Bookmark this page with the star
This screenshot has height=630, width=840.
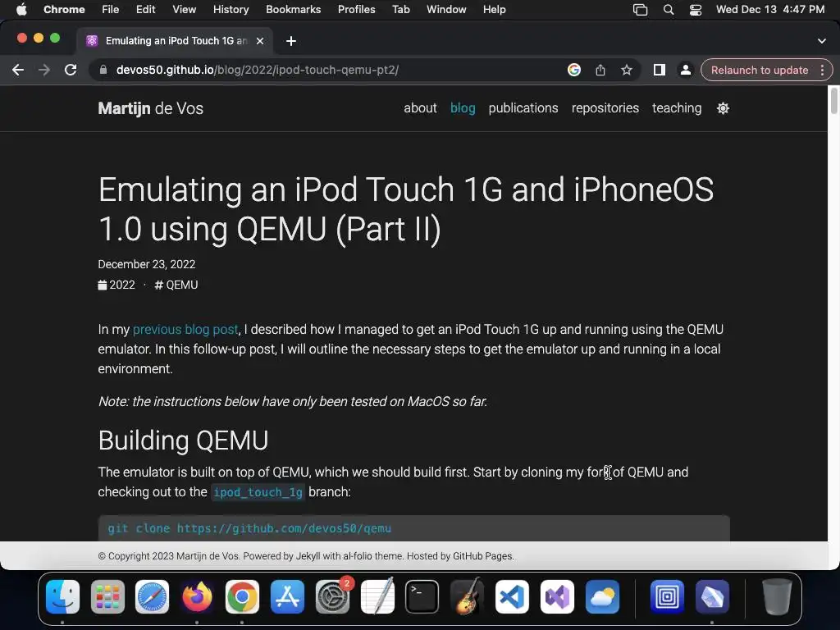[626, 71]
